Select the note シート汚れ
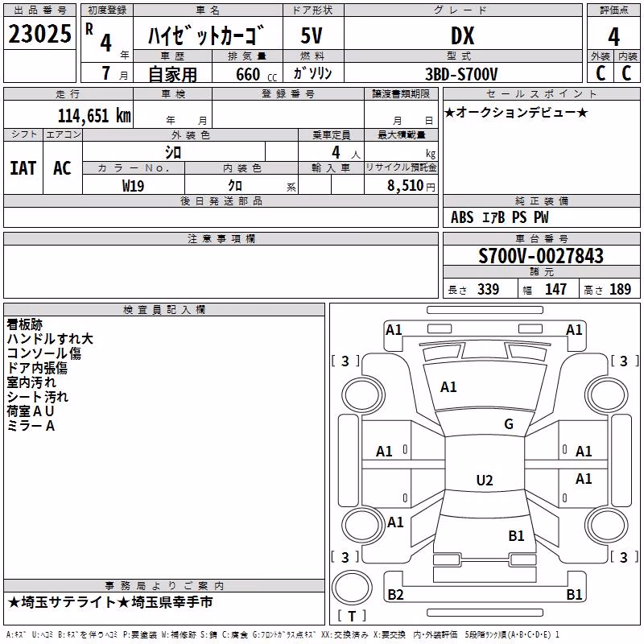Viewport: 644px width, 644px height. click(37, 397)
